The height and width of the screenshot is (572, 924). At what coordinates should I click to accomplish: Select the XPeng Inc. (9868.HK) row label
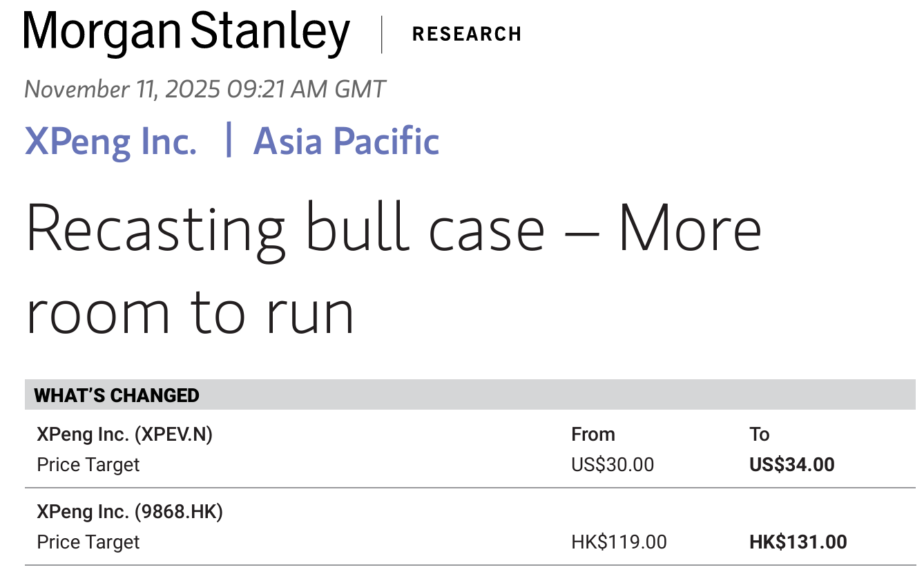click(x=130, y=512)
